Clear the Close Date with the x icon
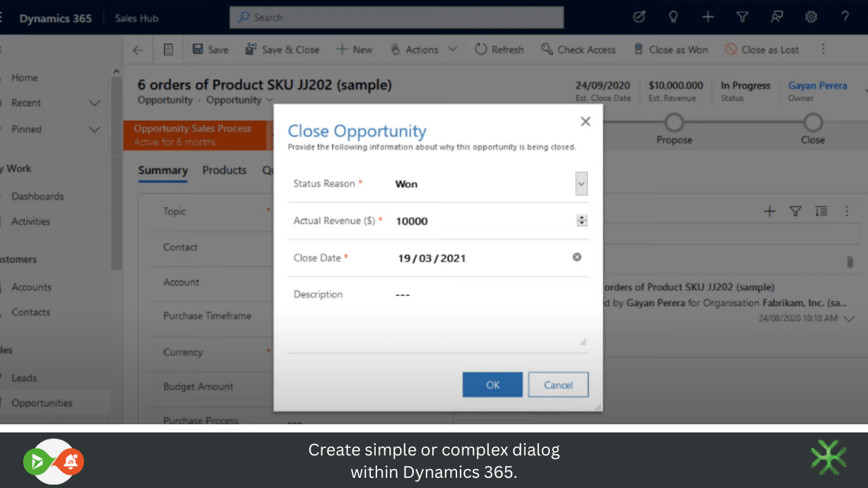 click(x=577, y=257)
